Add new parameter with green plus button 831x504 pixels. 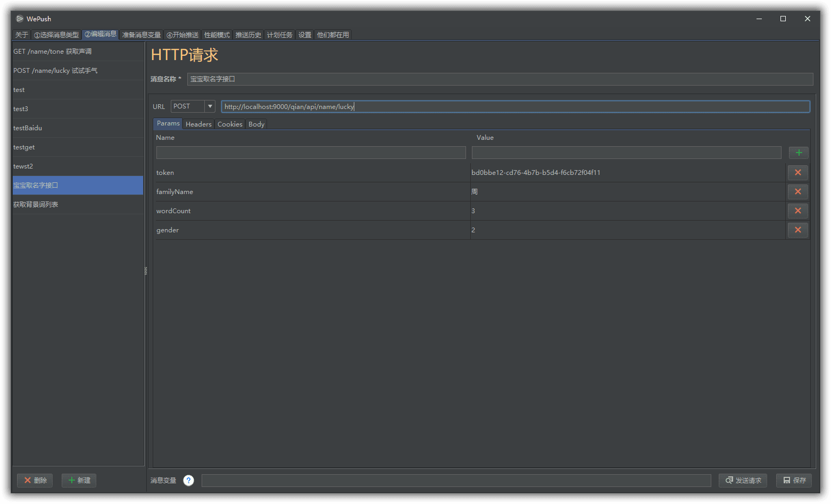[x=799, y=153]
